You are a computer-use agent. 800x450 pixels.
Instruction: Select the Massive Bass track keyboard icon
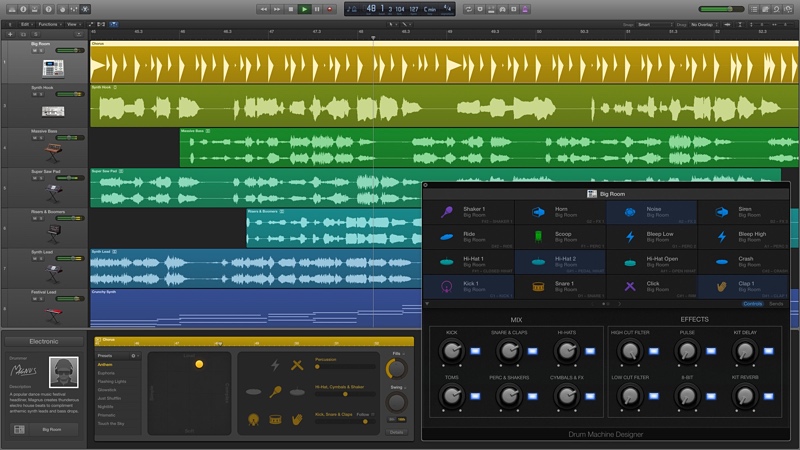[53, 152]
